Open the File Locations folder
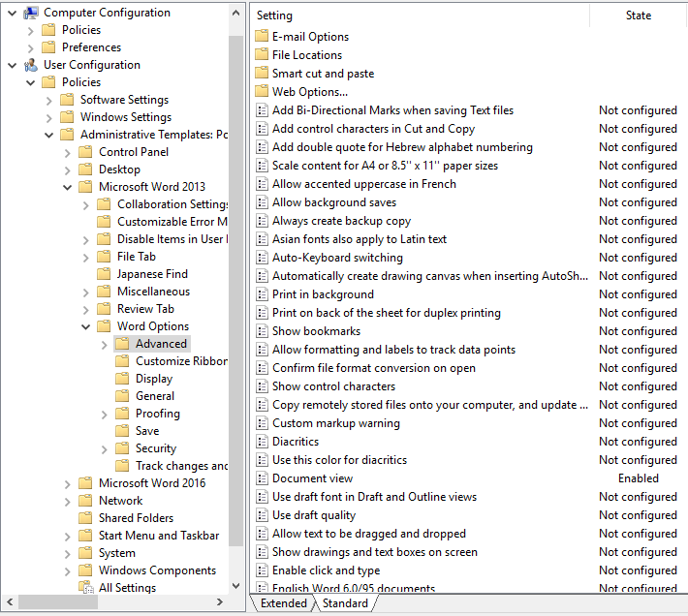This screenshot has height=616, width=688. coord(306,55)
